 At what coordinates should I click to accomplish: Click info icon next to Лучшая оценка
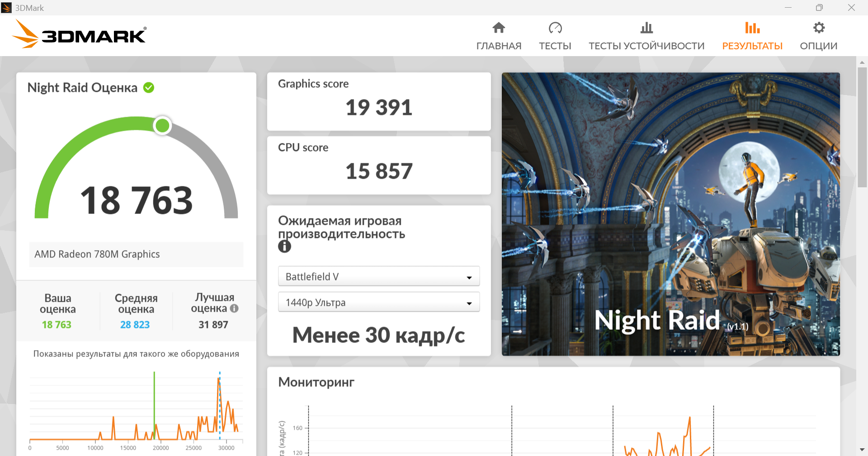[234, 309]
